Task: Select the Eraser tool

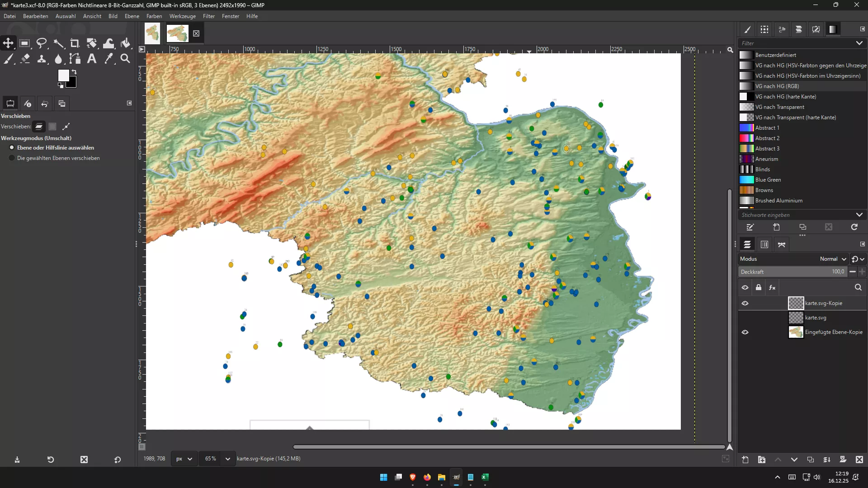Action: pos(25,59)
